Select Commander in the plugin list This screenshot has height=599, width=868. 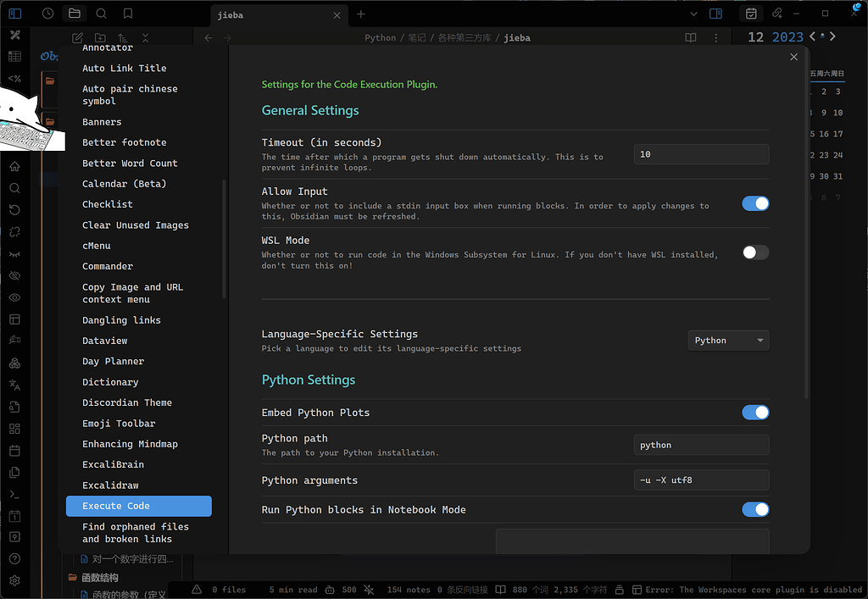point(108,266)
